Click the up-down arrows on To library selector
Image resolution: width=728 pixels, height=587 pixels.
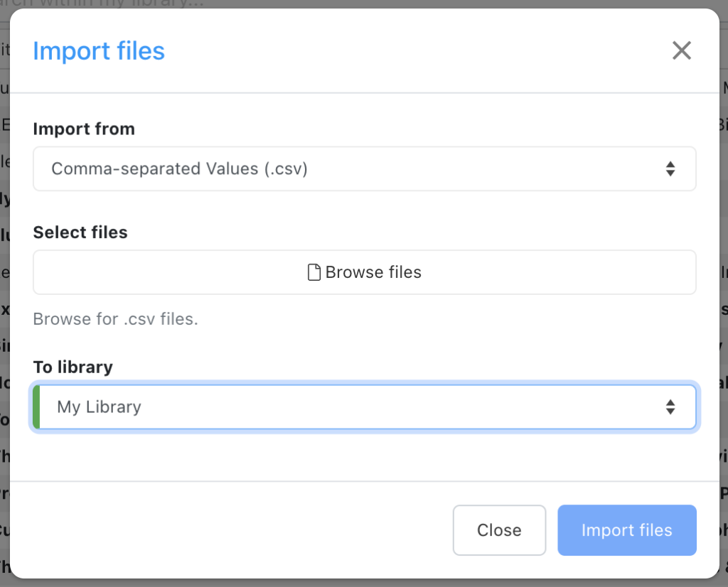click(669, 406)
